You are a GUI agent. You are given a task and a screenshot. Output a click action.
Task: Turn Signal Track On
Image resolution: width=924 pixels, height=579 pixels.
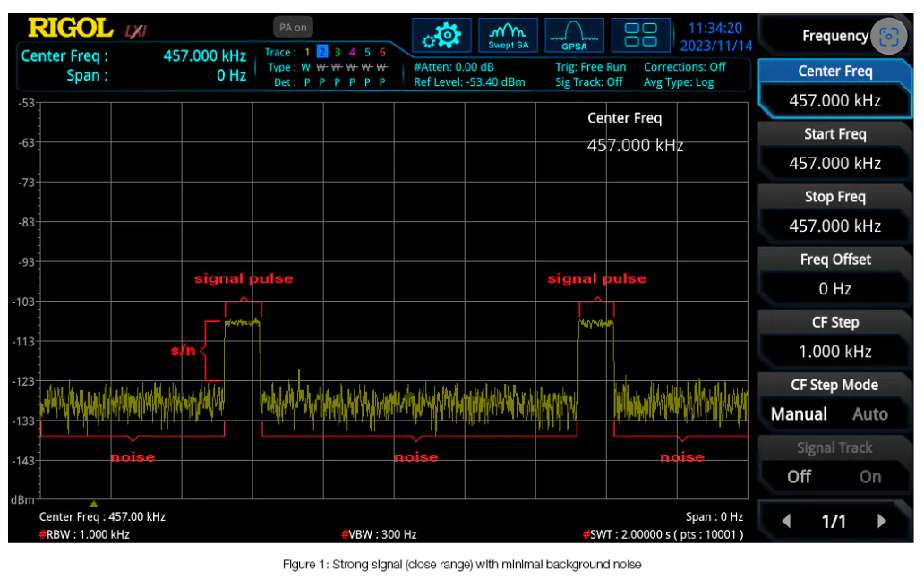click(870, 477)
